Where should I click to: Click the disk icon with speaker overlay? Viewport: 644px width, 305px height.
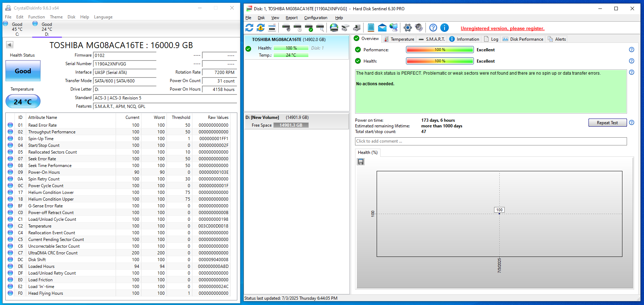(x=286, y=28)
